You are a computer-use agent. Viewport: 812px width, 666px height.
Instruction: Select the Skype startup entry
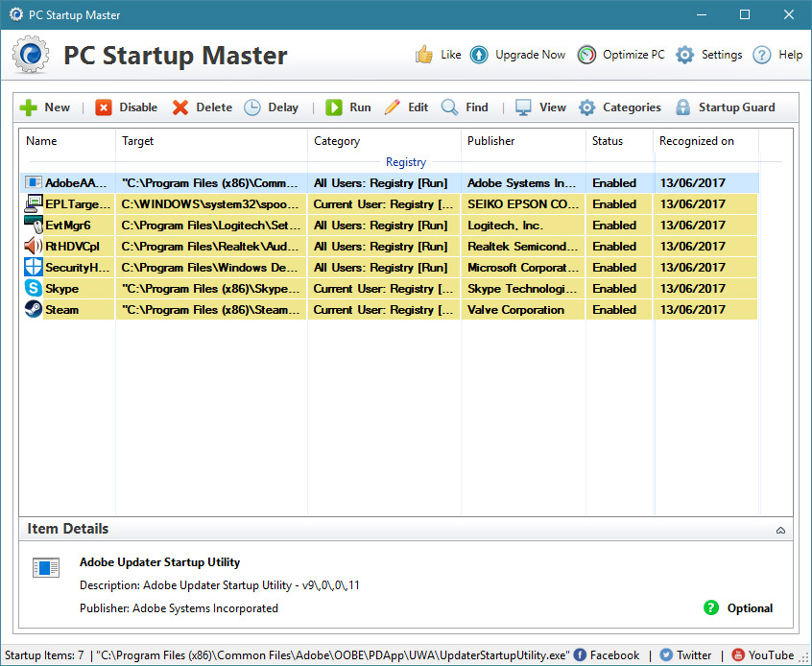tap(62, 289)
